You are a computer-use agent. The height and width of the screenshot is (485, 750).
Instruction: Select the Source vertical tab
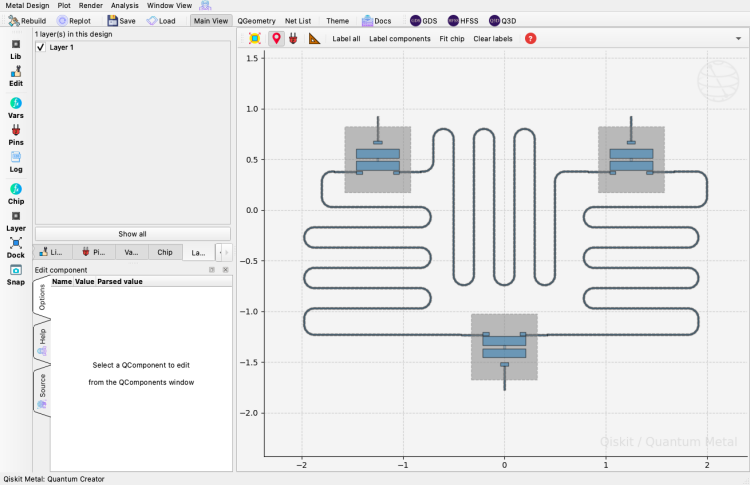click(x=42, y=391)
